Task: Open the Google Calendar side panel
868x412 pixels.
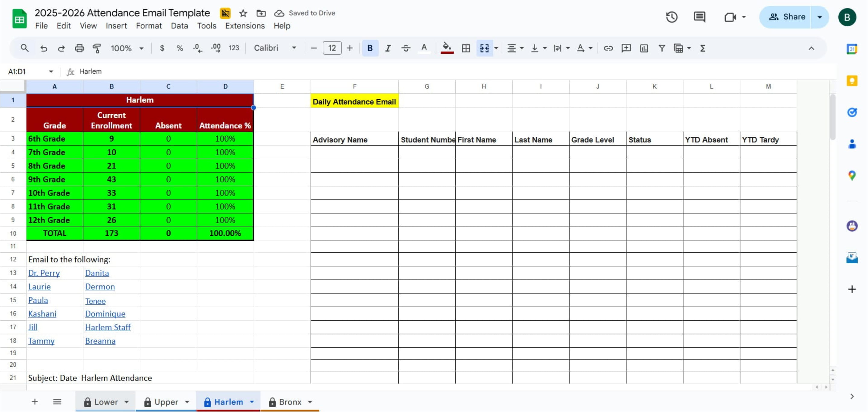Action: [851, 49]
